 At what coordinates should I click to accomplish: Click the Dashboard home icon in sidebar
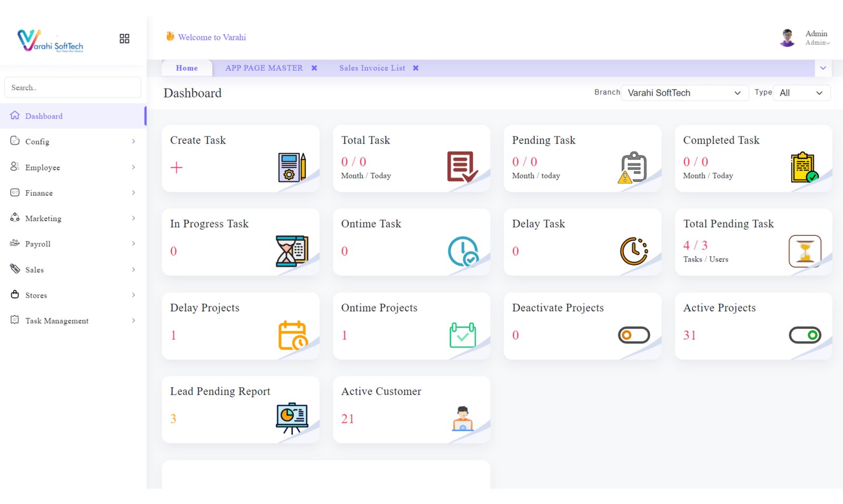point(15,115)
